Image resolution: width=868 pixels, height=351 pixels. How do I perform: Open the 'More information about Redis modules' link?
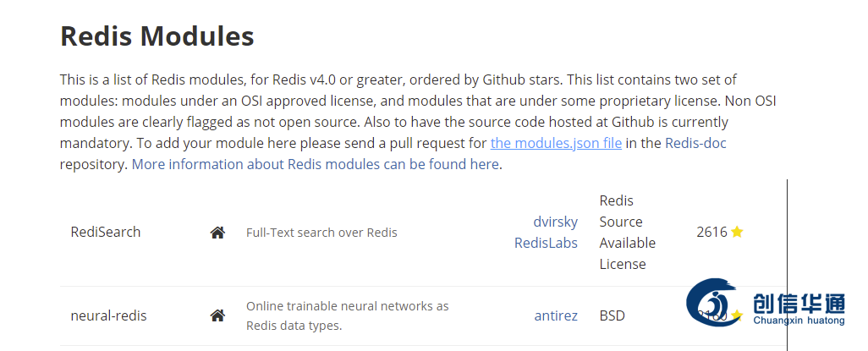(315, 164)
